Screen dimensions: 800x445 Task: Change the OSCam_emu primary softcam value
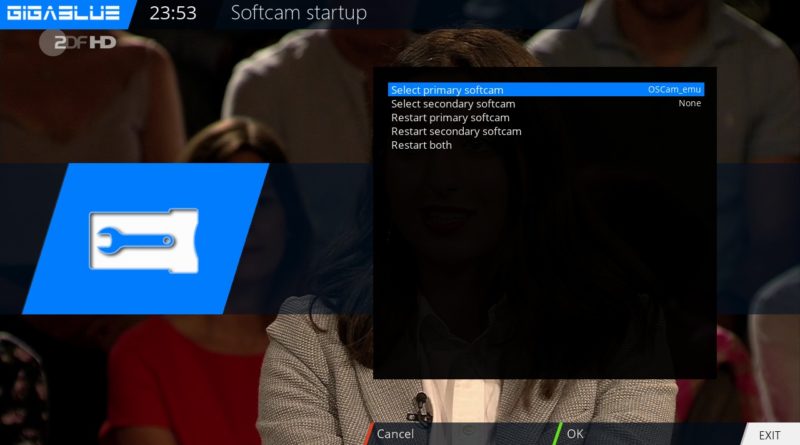pos(674,89)
